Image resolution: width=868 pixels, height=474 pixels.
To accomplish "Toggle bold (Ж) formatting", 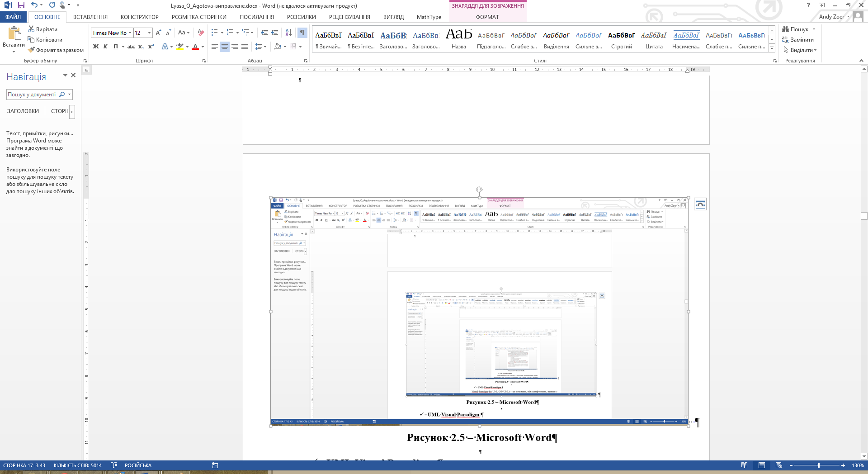I will 96,46.
